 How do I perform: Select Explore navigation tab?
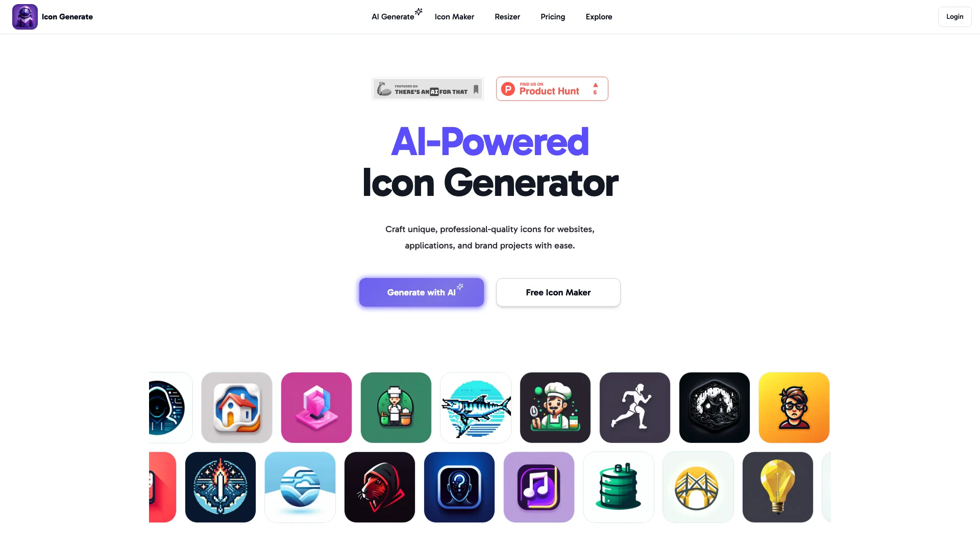[599, 16]
